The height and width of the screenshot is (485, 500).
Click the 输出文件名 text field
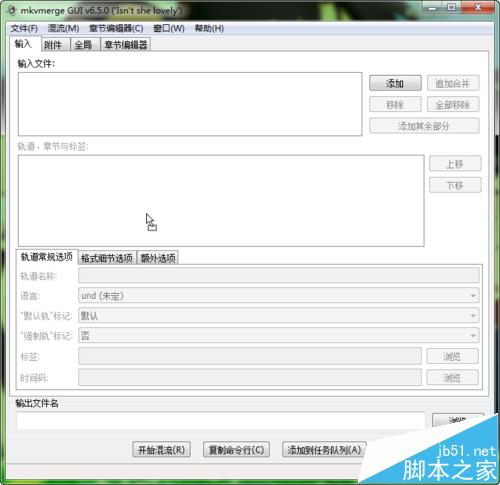(221, 421)
